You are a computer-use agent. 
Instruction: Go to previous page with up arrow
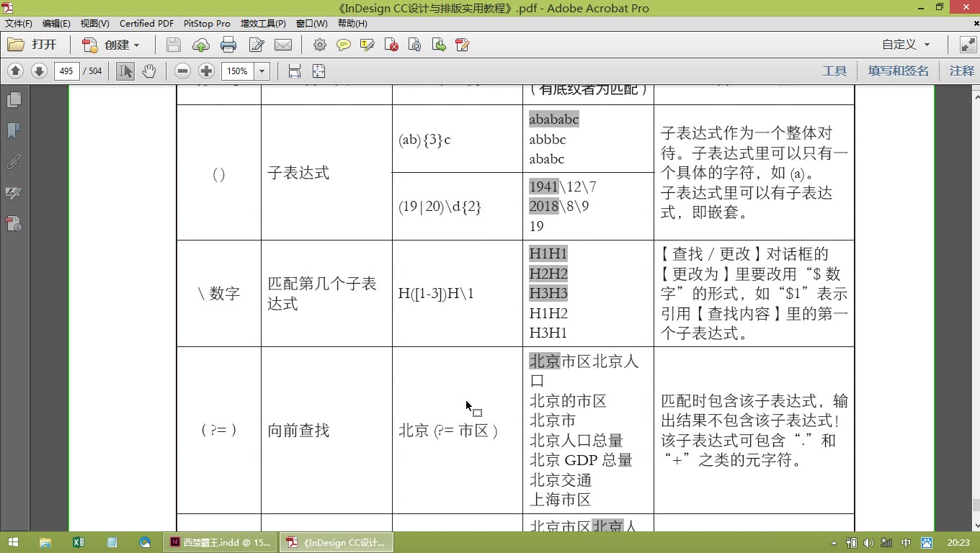16,71
